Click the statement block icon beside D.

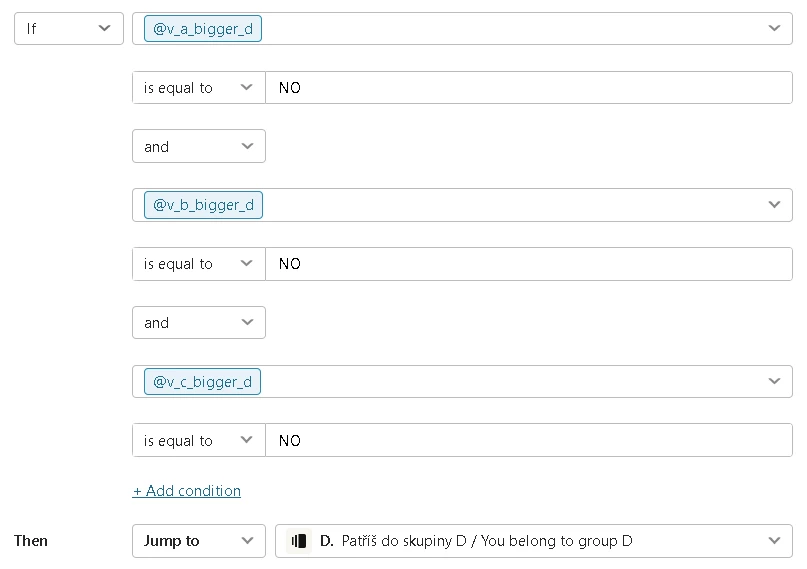(x=298, y=541)
